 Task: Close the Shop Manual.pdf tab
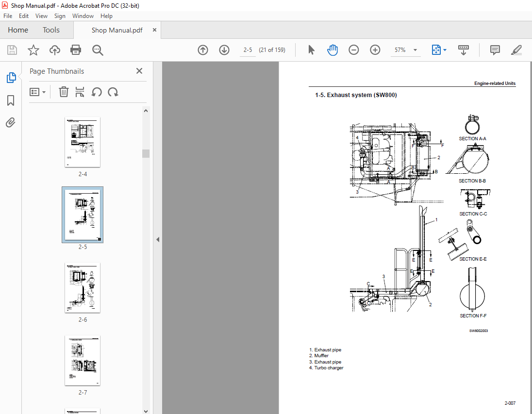(x=154, y=30)
